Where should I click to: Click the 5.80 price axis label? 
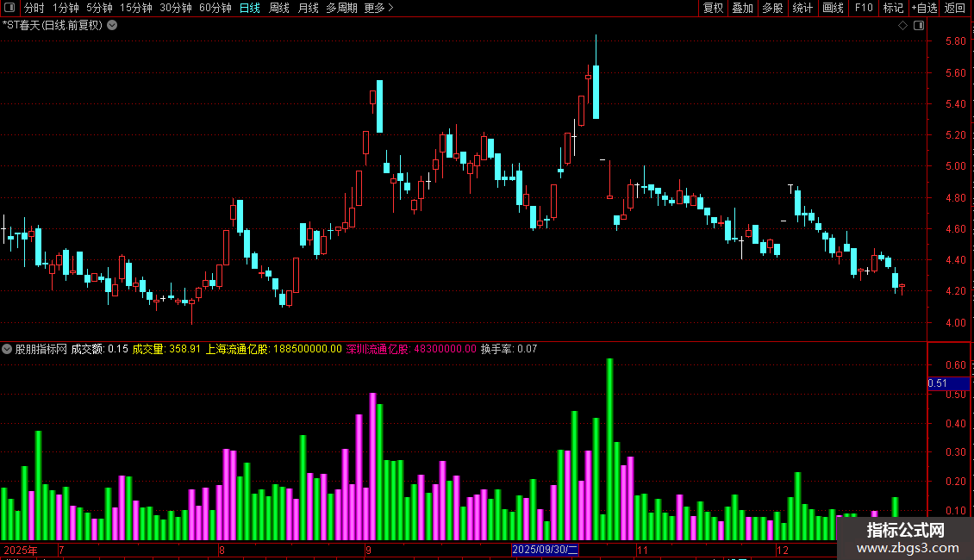955,41
